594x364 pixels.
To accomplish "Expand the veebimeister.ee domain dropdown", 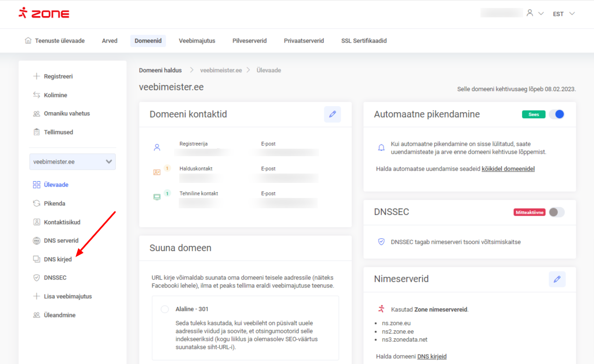I will [x=72, y=162].
